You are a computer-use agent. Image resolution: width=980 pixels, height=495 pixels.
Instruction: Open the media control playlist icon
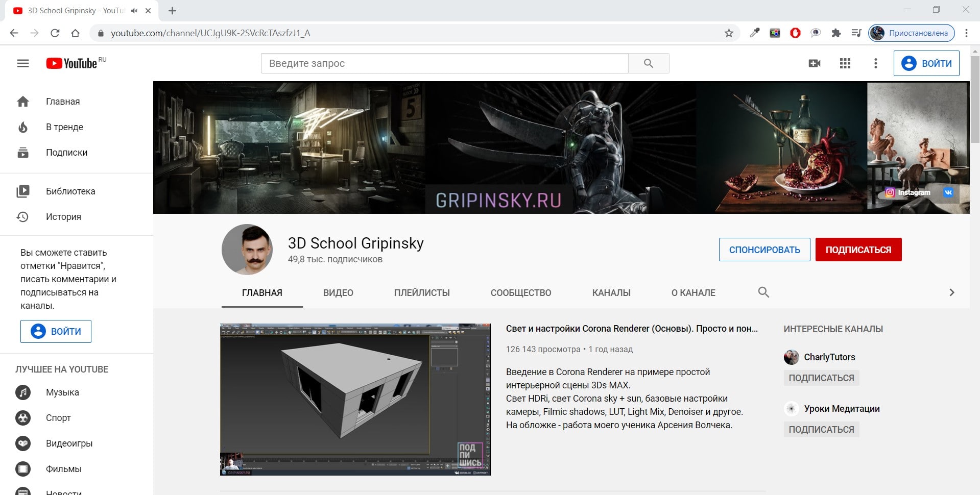click(856, 33)
